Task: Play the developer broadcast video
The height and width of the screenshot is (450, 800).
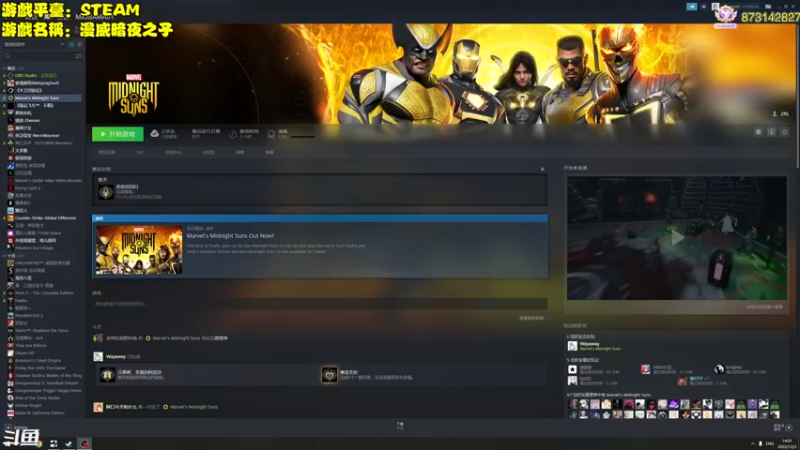Action: tap(677, 238)
